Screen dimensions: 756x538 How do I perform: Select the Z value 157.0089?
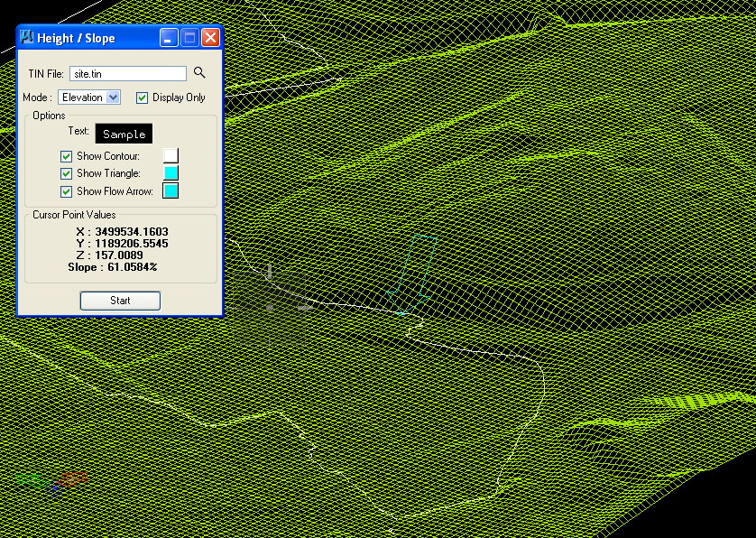pyautogui.click(x=119, y=255)
